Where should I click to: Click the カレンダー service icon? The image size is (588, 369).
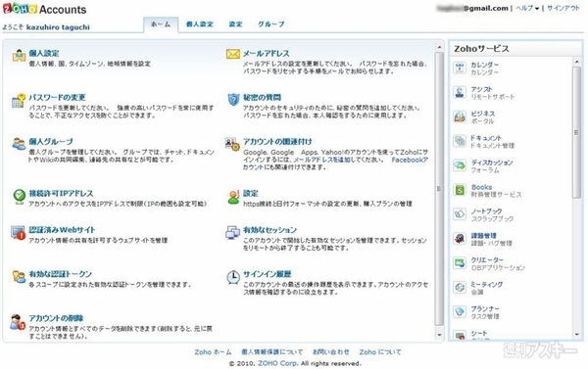pyautogui.click(x=460, y=68)
